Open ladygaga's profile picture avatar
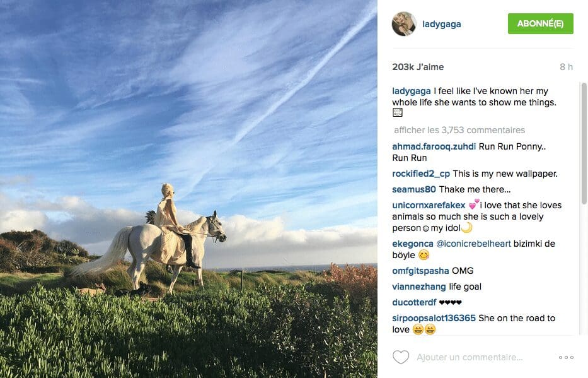Screen dimensions: 588x378 pyautogui.click(x=404, y=23)
